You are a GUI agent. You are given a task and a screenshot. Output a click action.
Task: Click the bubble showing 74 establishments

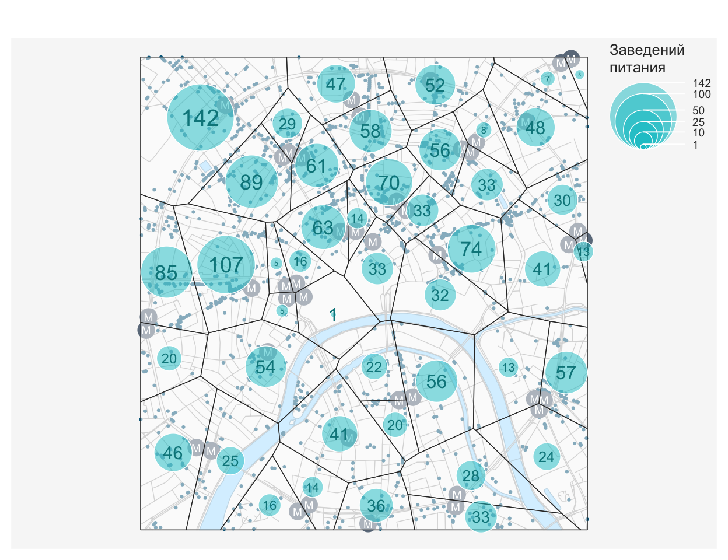pos(471,249)
